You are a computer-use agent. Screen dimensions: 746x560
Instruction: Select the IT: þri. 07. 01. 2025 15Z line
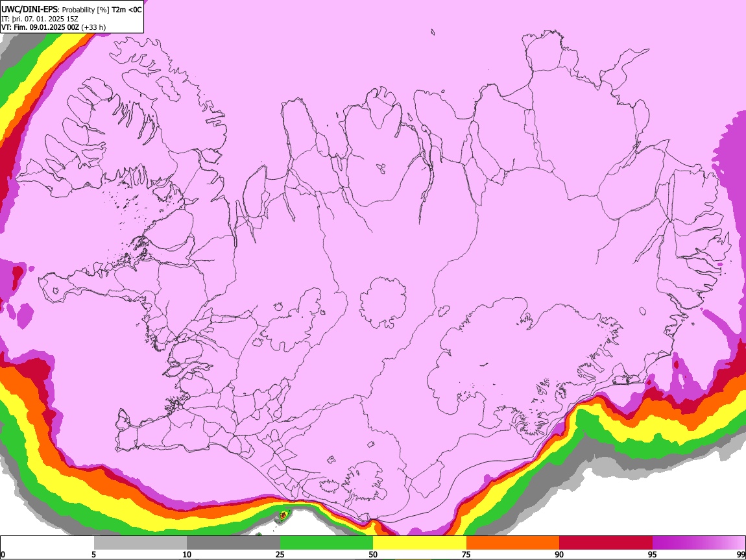pyautogui.click(x=40, y=19)
